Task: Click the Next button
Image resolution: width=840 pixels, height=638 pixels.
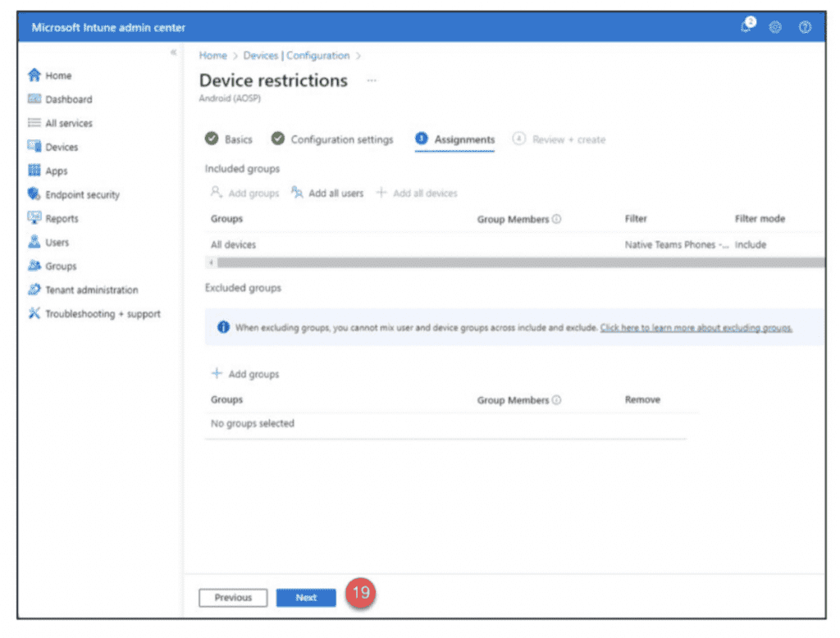Action: (x=306, y=598)
